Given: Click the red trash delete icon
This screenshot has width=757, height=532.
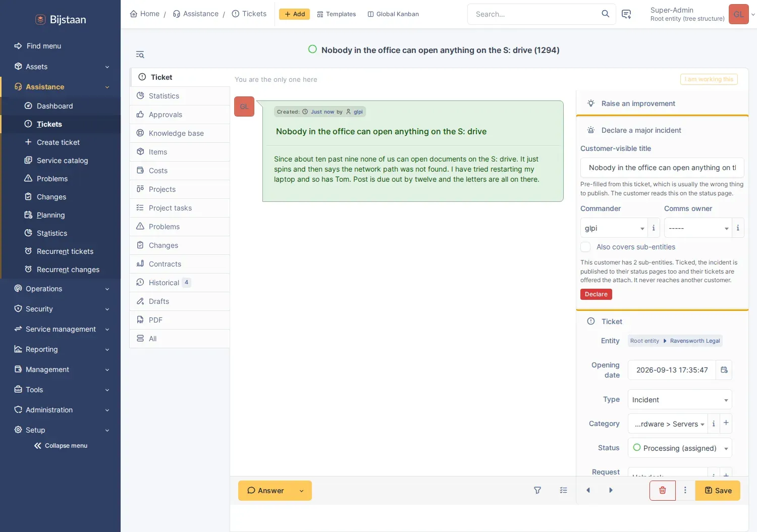Looking at the screenshot, I should pyautogui.click(x=662, y=490).
